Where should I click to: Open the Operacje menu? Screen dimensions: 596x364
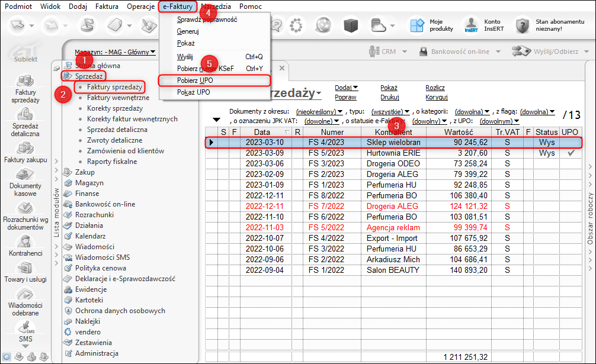point(140,7)
